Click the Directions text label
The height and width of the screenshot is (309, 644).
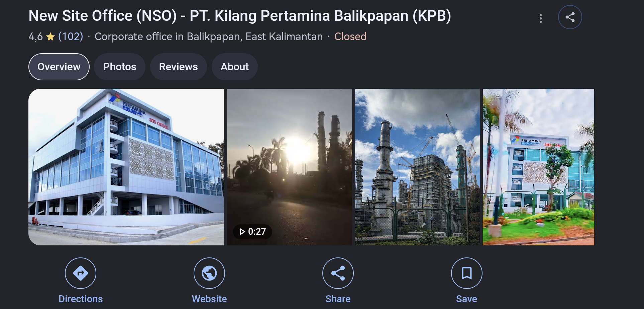click(x=81, y=299)
